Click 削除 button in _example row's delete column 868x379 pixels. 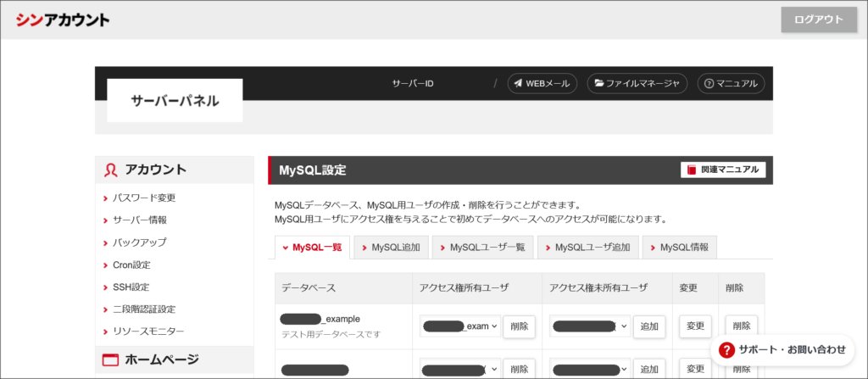coord(741,326)
